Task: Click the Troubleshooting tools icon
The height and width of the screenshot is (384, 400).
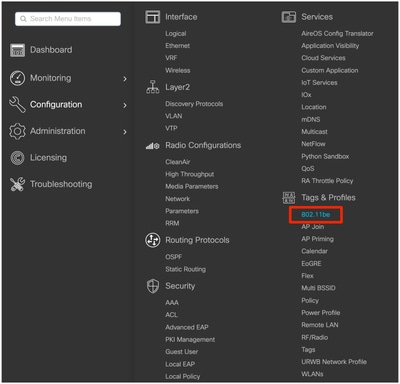Action: pos(17,184)
